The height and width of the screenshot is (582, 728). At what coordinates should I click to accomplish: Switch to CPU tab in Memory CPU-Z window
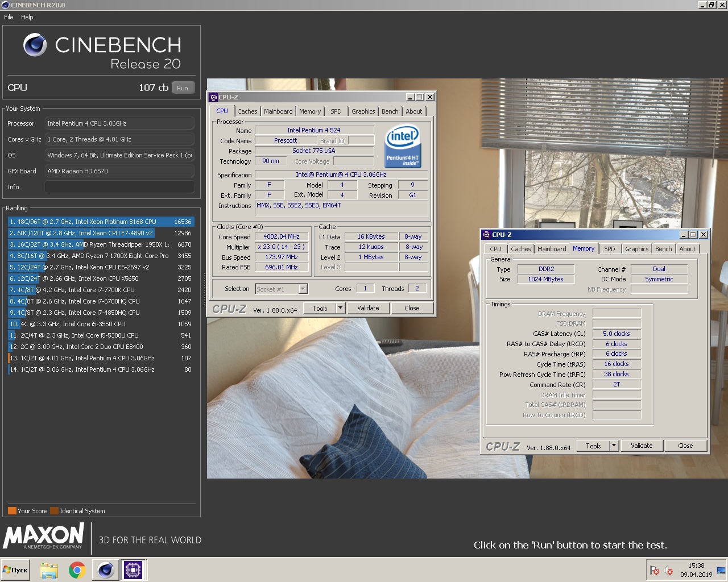coord(496,249)
